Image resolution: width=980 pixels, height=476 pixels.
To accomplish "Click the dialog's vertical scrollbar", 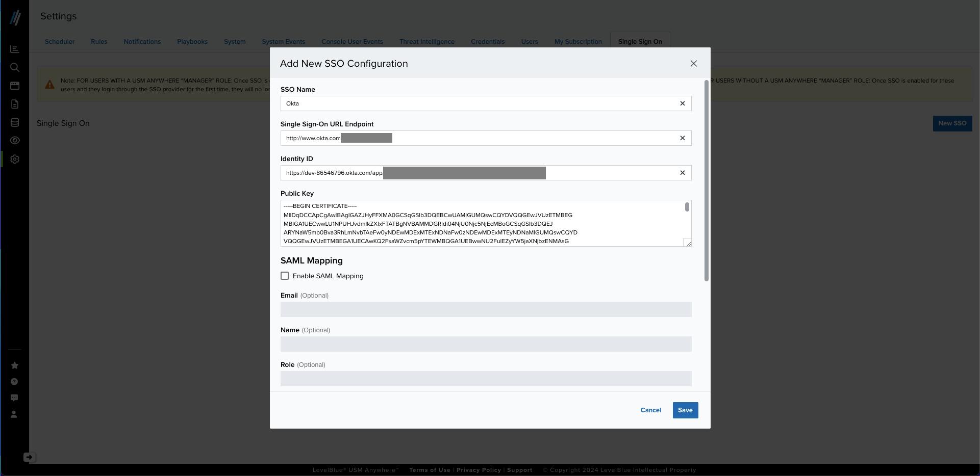I will 707,180.
